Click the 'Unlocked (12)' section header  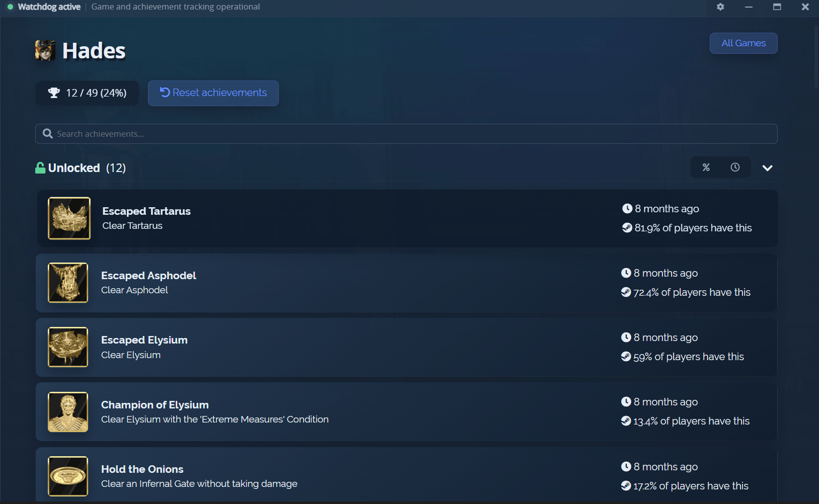click(81, 168)
